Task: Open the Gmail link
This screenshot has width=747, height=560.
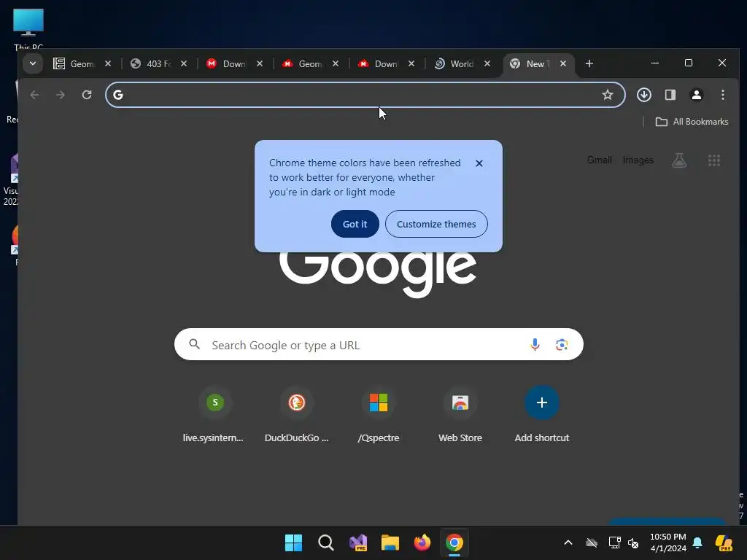Action: pos(600,160)
